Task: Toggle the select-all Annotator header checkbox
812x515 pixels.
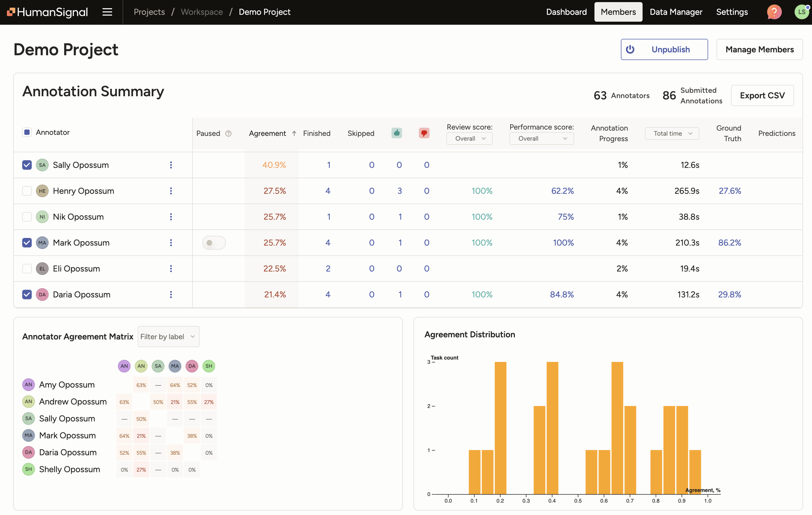Action: click(27, 132)
